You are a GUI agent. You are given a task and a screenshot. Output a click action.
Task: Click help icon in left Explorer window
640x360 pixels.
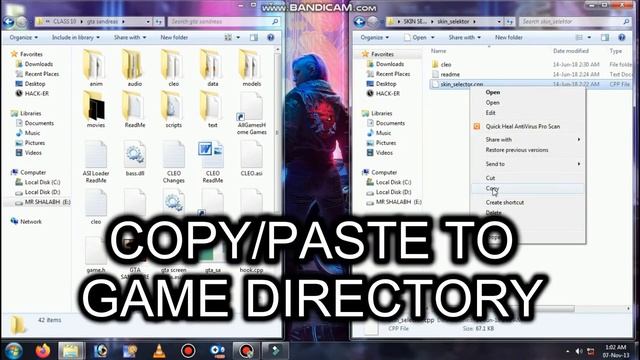pyautogui.click(x=270, y=37)
